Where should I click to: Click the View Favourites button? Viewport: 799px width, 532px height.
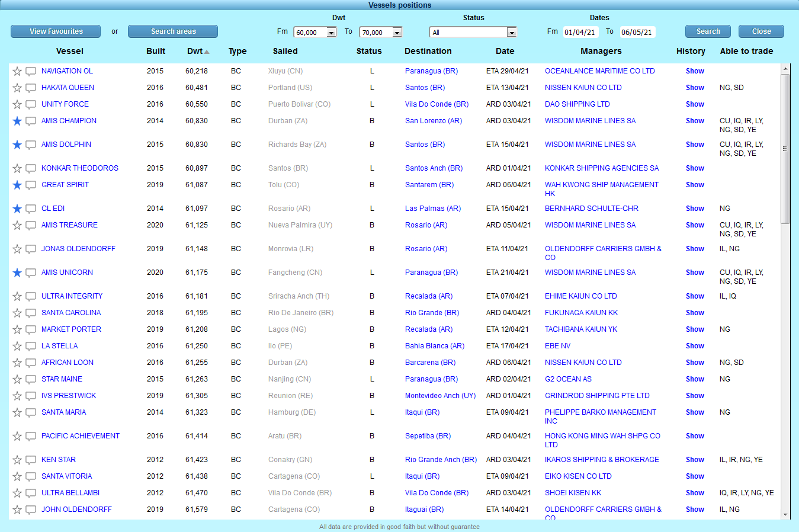click(x=56, y=31)
